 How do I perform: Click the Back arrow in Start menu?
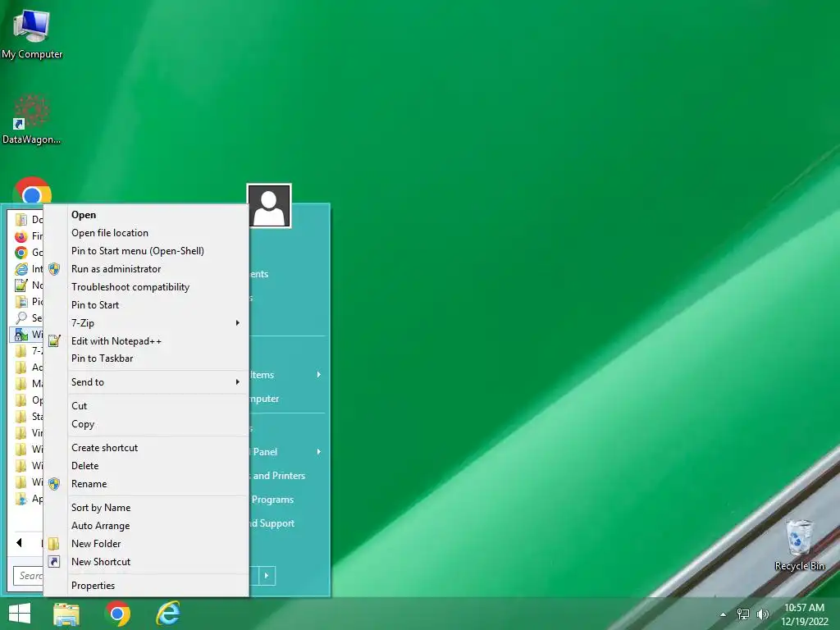click(x=20, y=542)
